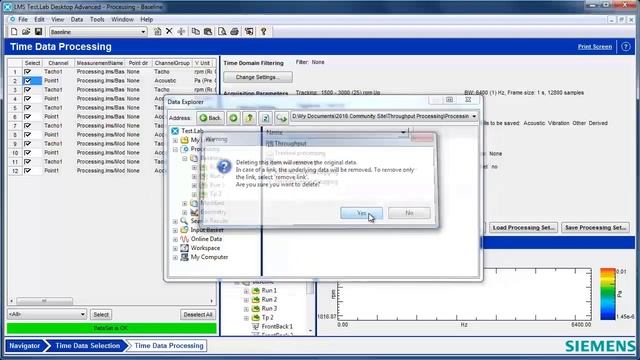Click the Save floppy disk icon
640x360 pixels.
[x=38, y=32]
